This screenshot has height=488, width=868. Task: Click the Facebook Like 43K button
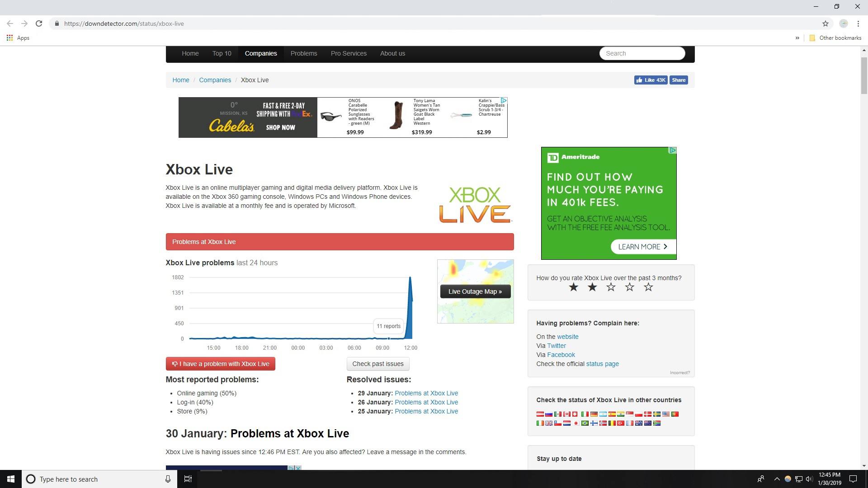coord(651,80)
